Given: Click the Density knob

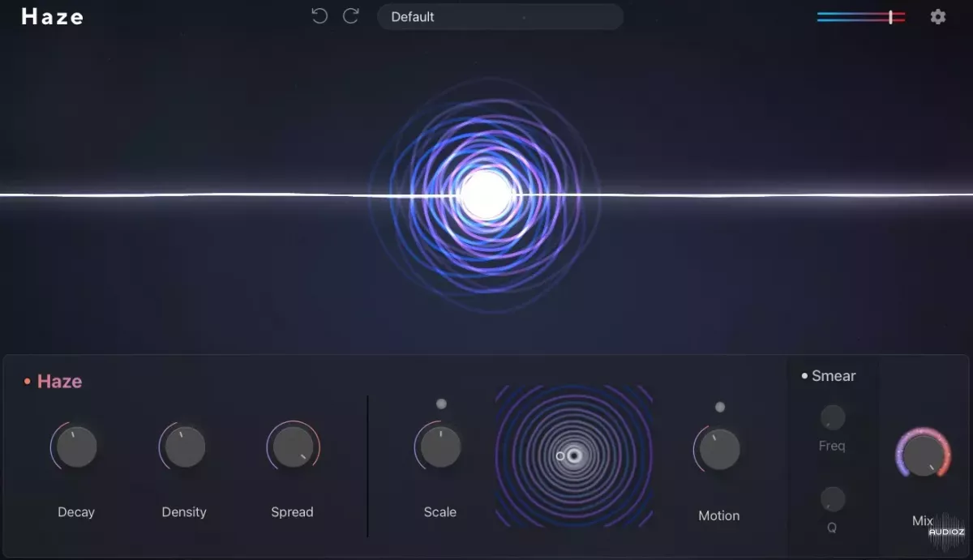Looking at the screenshot, I should point(184,447).
